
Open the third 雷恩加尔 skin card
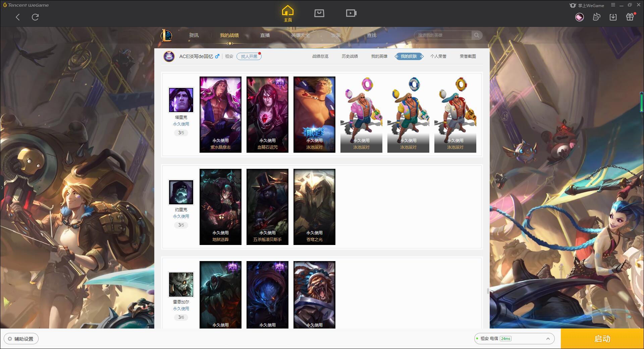[314, 295]
